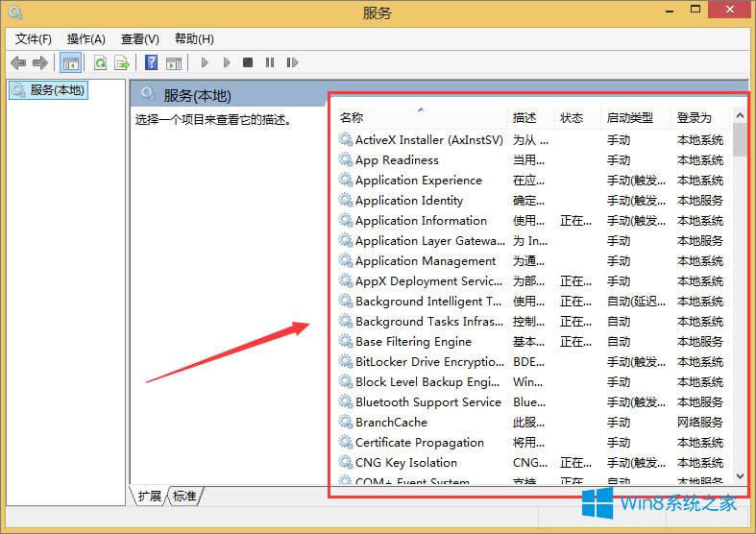The height and width of the screenshot is (534, 756).
Task: Click the gear icon of Application Experience
Action: point(345,180)
